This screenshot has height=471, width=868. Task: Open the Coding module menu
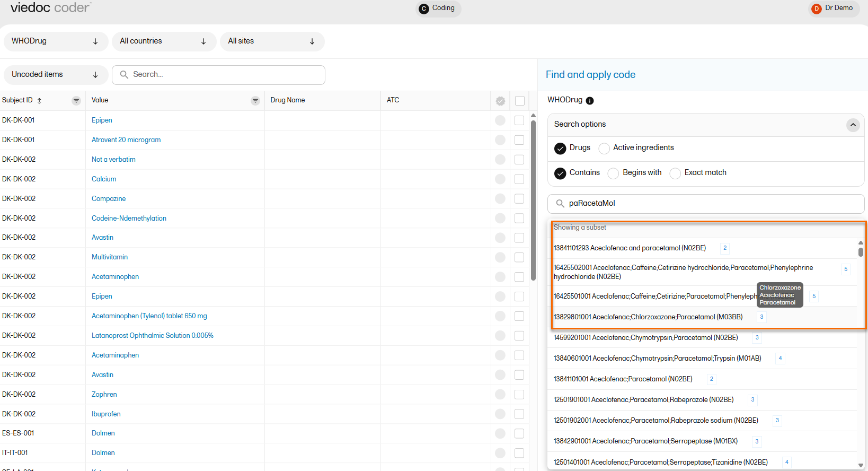click(x=438, y=8)
